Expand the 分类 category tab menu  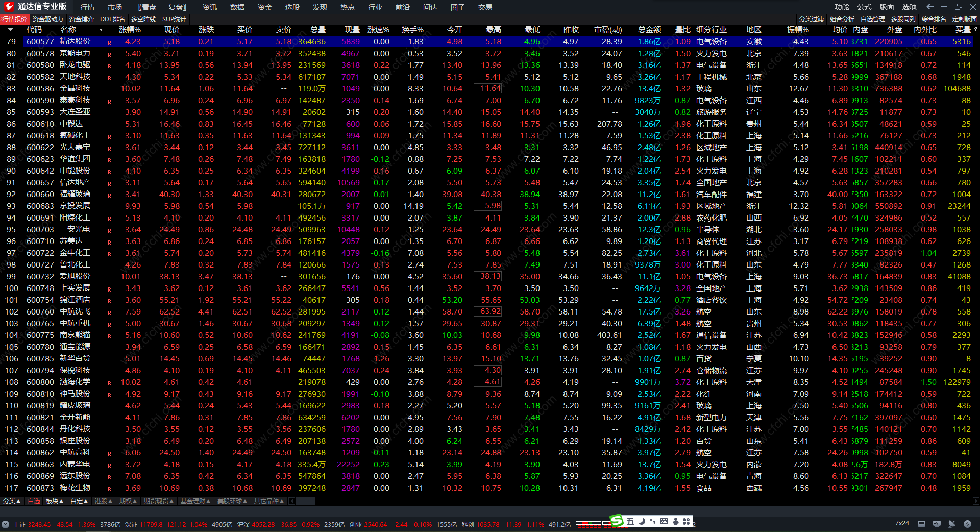(12, 501)
